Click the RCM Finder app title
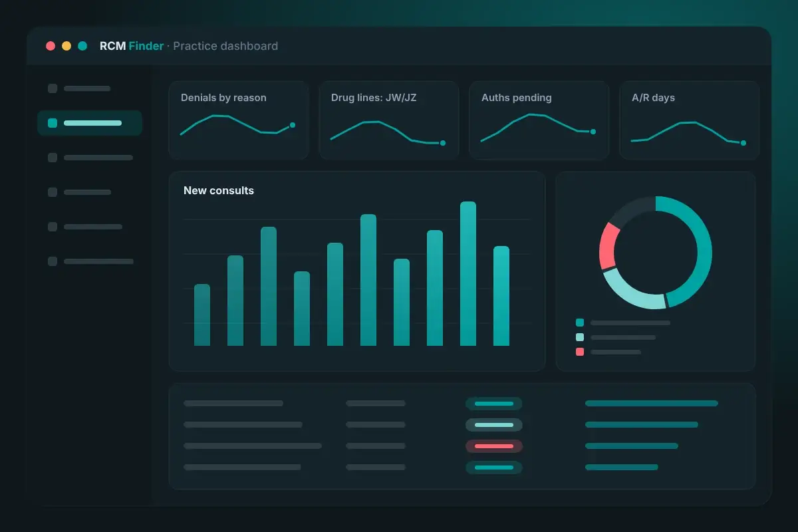 [132, 46]
